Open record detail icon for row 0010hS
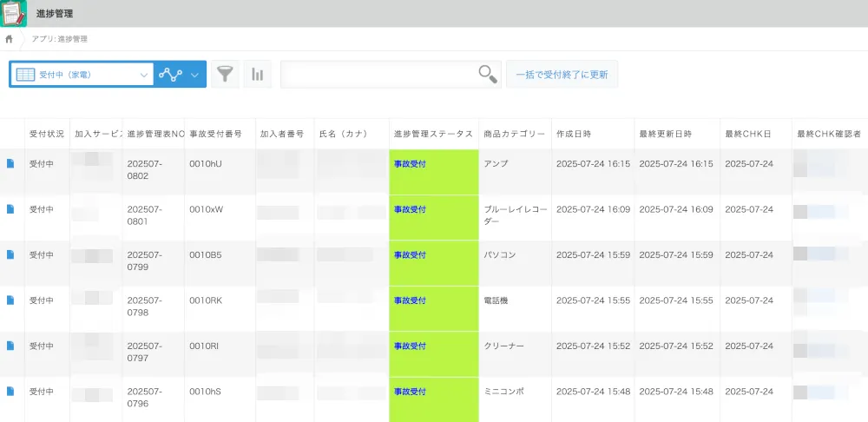This screenshot has width=868, height=422. tap(11, 392)
